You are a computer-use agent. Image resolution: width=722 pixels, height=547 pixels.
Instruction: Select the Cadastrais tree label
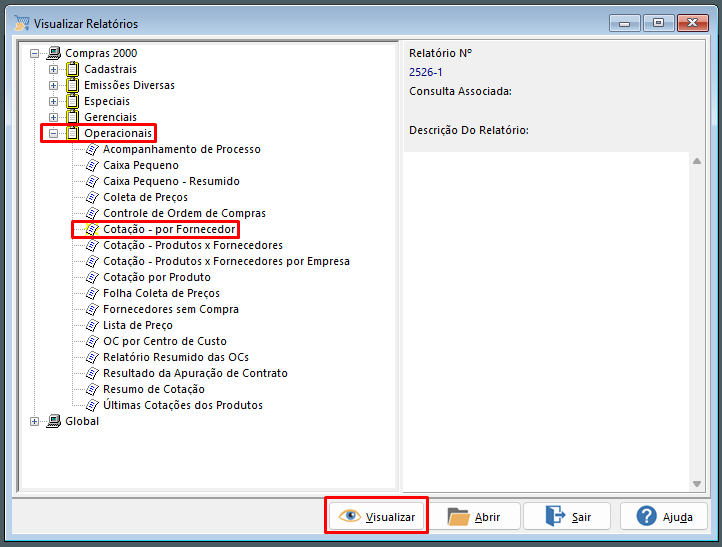pyautogui.click(x=110, y=70)
